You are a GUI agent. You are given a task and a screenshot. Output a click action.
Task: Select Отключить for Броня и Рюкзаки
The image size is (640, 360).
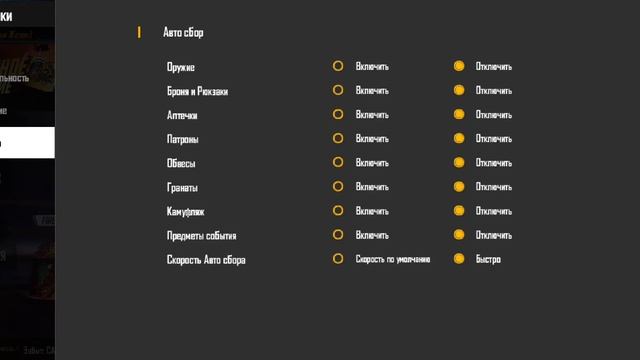[x=459, y=90]
